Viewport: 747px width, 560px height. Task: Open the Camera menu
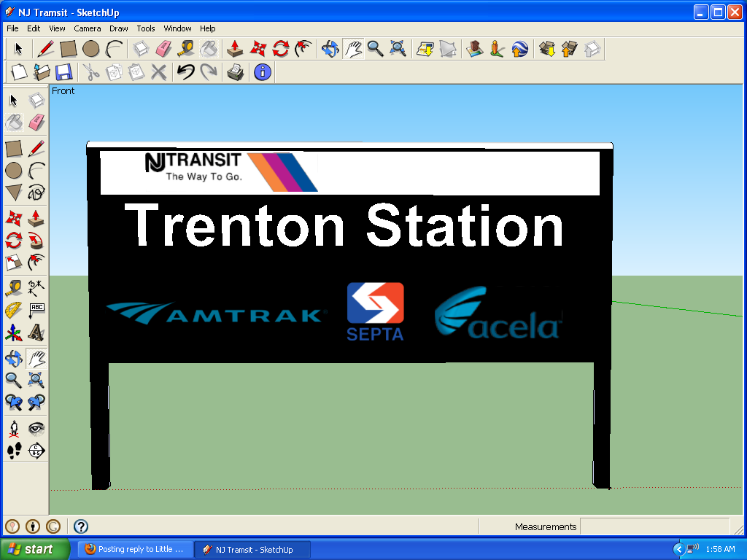click(88, 28)
